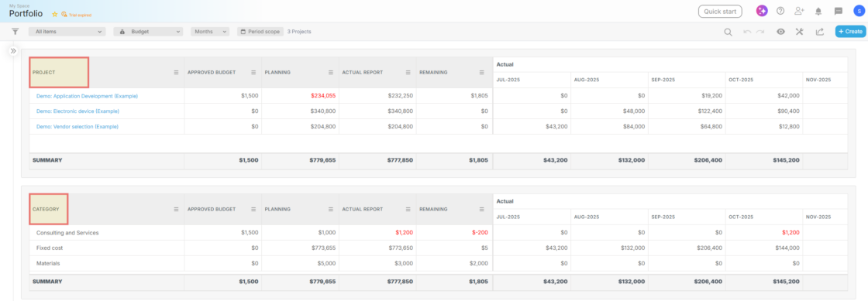Open the user avatar S

(859, 11)
